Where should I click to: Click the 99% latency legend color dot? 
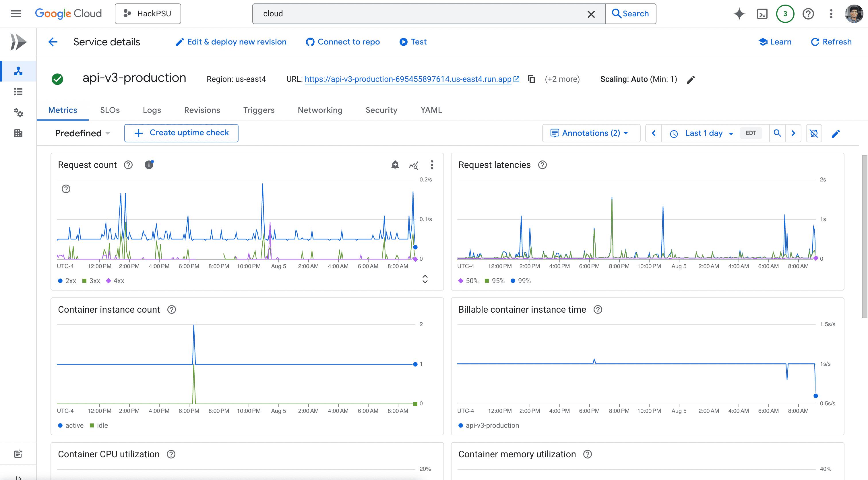pos(513,281)
